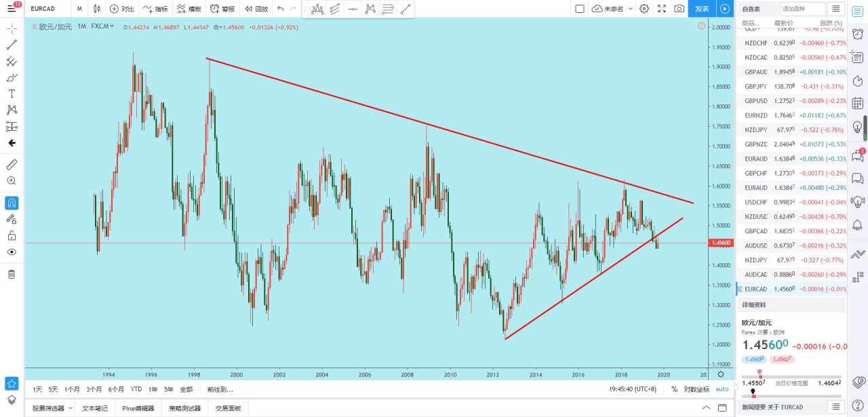
Task: Open the 指标 indicators menu
Action: 155,9
